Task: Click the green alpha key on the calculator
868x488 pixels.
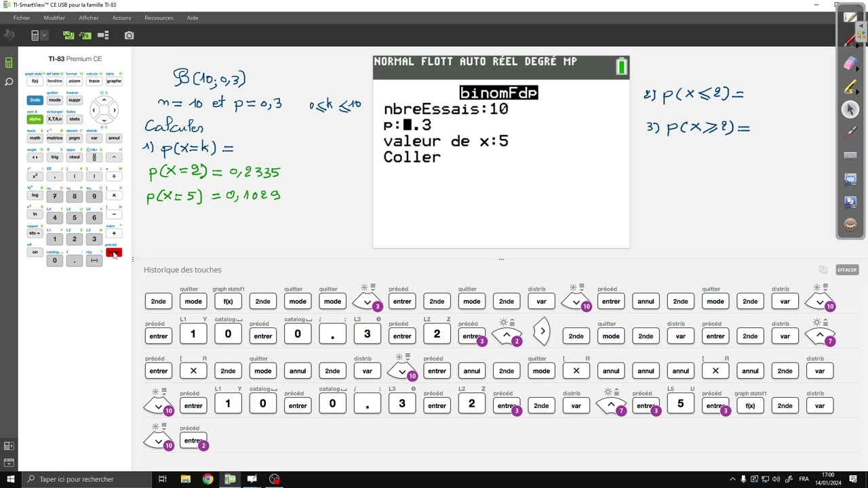Action: coord(35,119)
